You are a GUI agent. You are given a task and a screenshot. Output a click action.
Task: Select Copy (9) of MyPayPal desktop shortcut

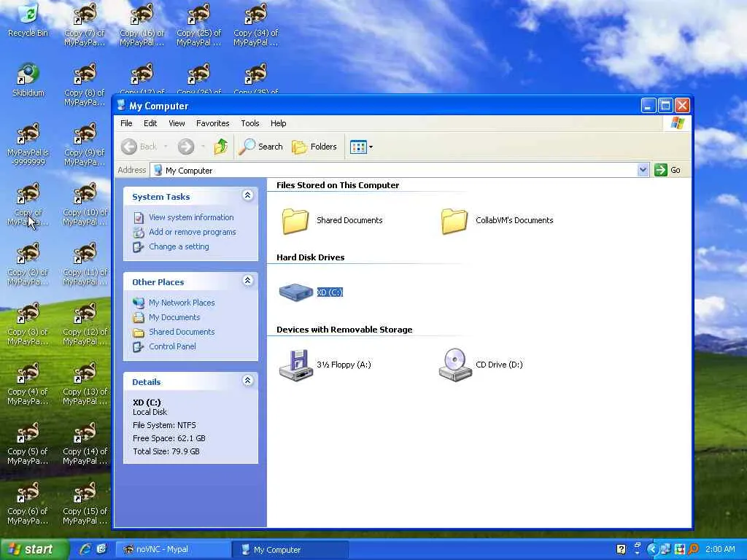[x=85, y=145]
